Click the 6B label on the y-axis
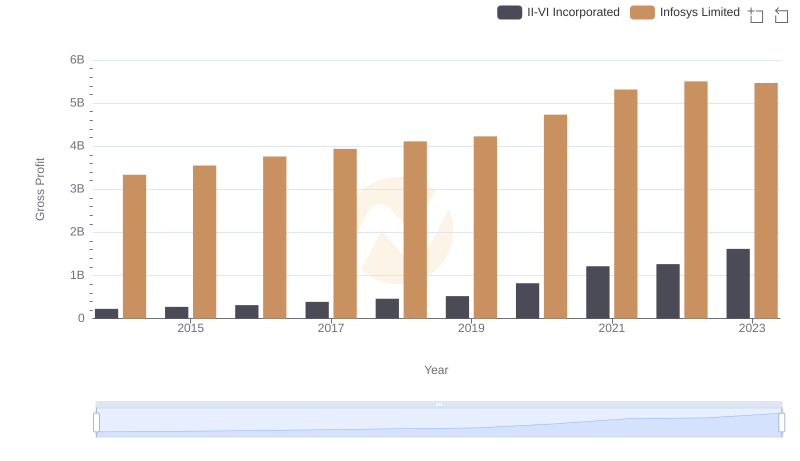Image resolution: width=800 pixels, height=461 pixels. 77,60
